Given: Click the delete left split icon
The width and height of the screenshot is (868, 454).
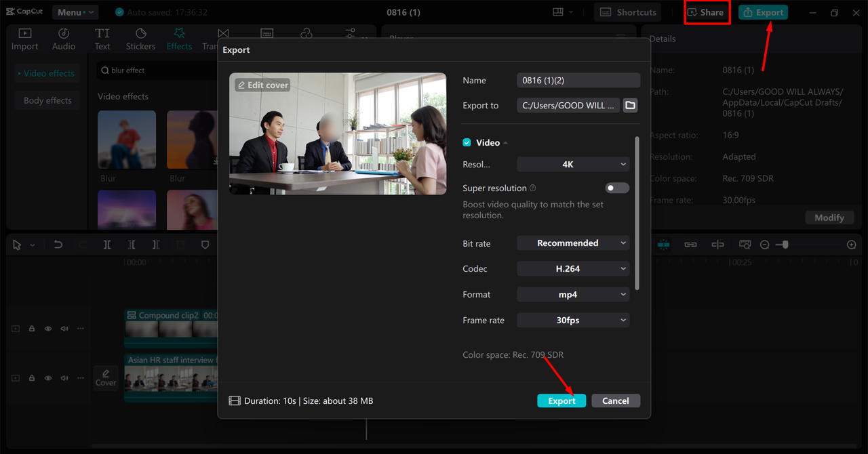Looking at the screenshot, I should (132, 245).
